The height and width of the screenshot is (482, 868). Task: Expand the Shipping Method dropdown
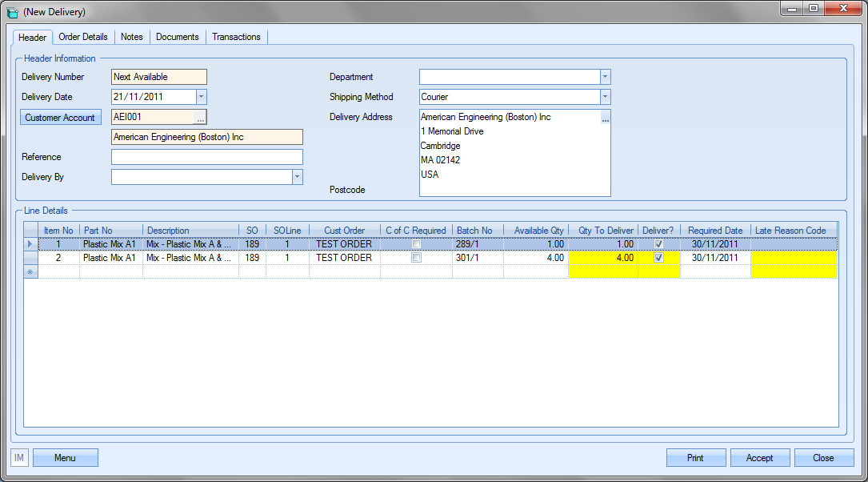(606, 97)
